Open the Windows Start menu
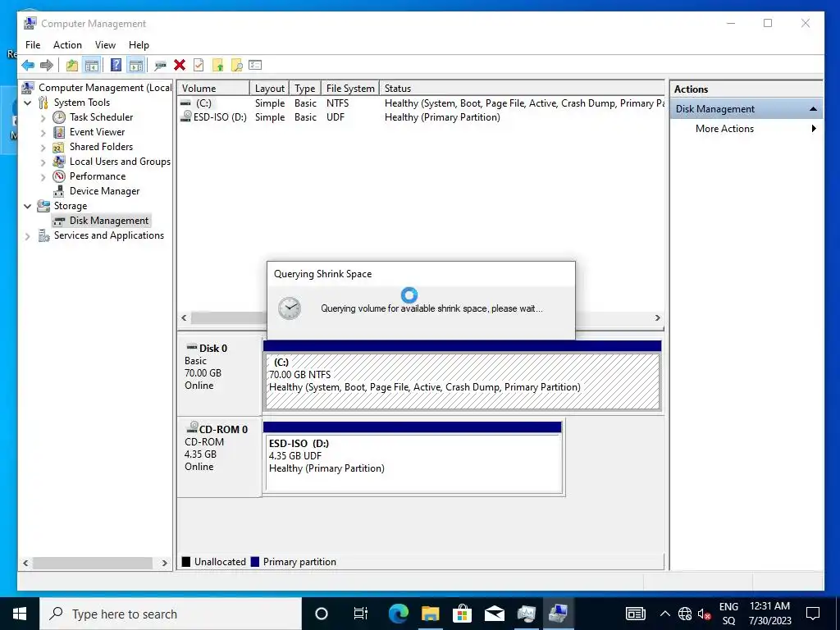The height and width of the screenshot is (630, 840). point(20,614)
